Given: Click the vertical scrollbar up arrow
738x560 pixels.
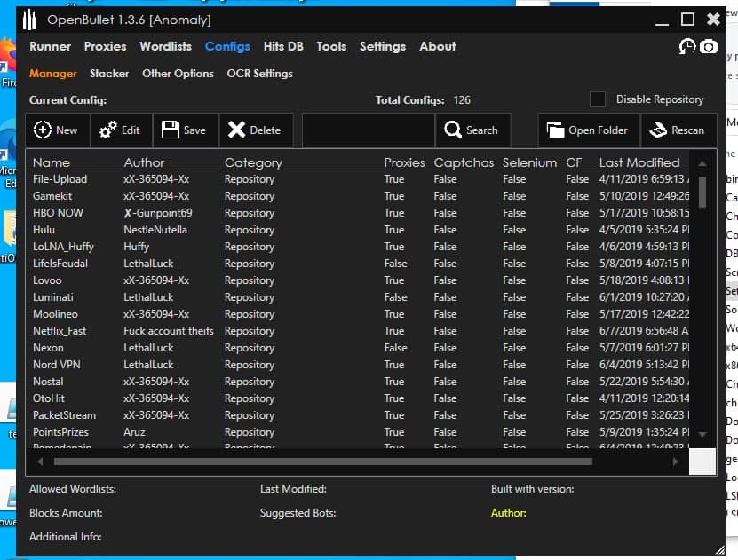Looking at the screenshot, I should tap(702, 163).
